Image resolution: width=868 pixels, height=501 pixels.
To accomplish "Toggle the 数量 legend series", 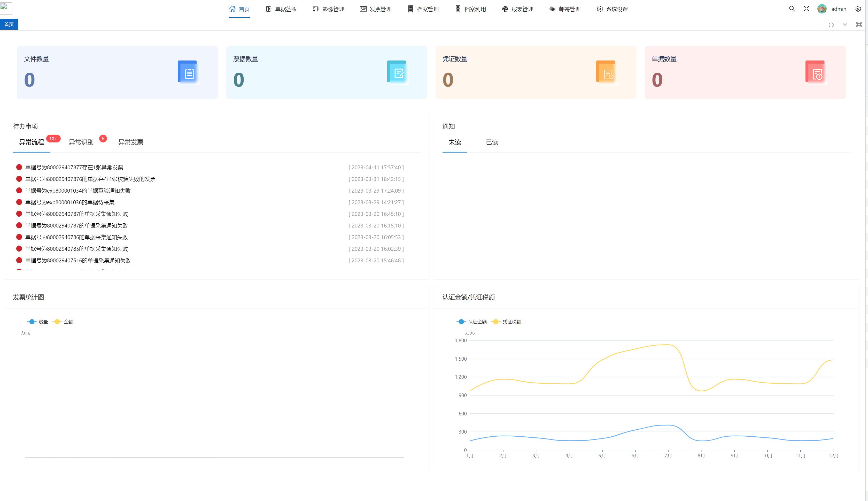I will (37, 322).
